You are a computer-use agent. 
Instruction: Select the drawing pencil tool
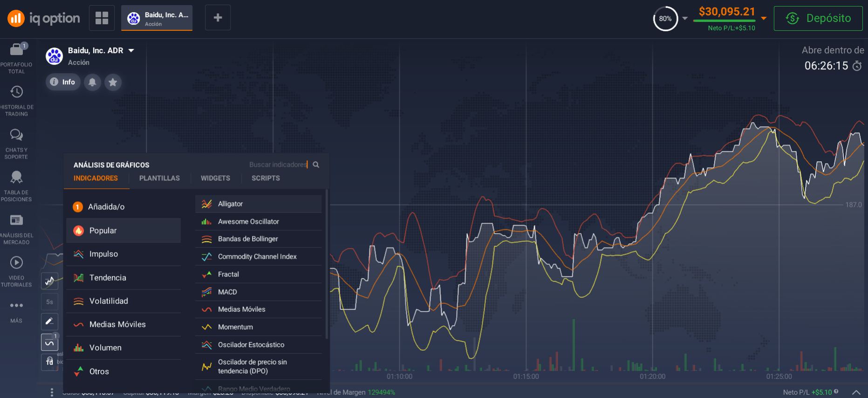pos(49,322)
